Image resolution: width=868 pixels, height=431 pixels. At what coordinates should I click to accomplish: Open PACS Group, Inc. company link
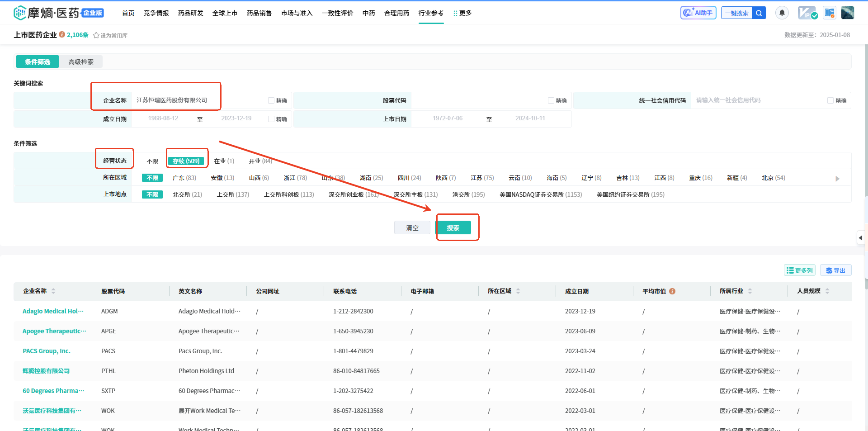click(47, 351)
